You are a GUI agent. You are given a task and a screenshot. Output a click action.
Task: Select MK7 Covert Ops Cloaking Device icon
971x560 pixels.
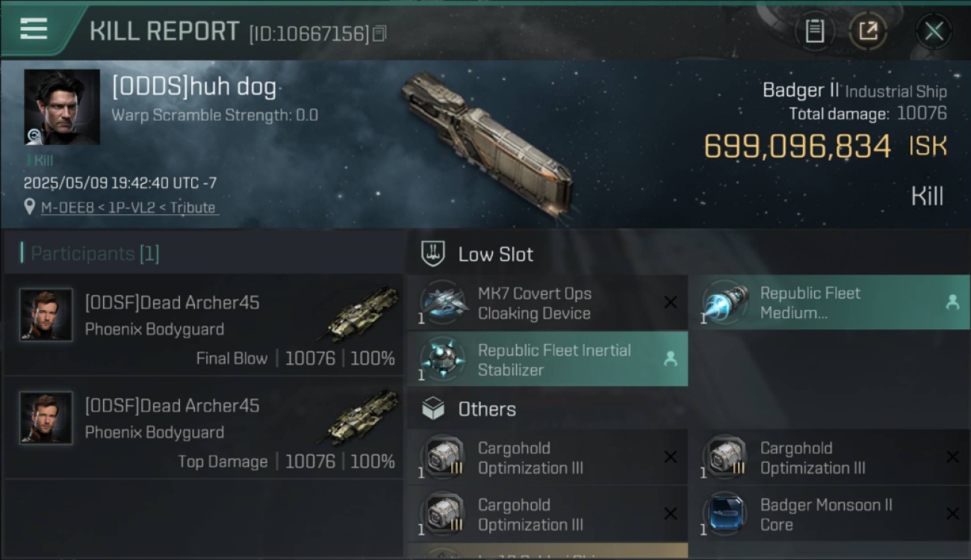click(x=444, y=303)
